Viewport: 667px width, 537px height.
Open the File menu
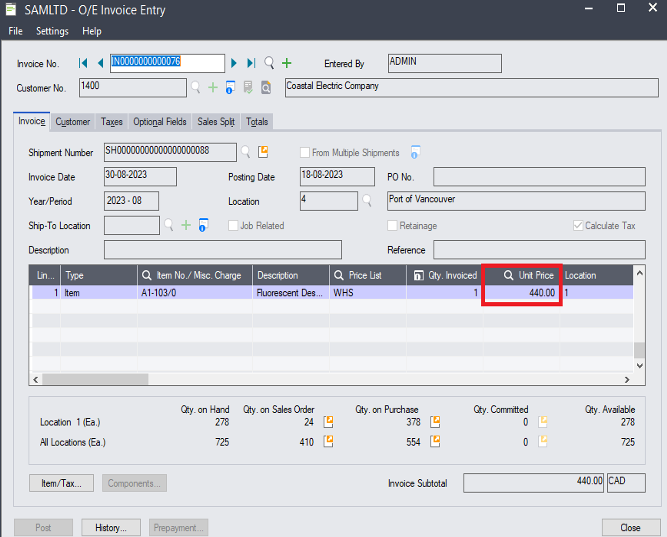(15, 31)
